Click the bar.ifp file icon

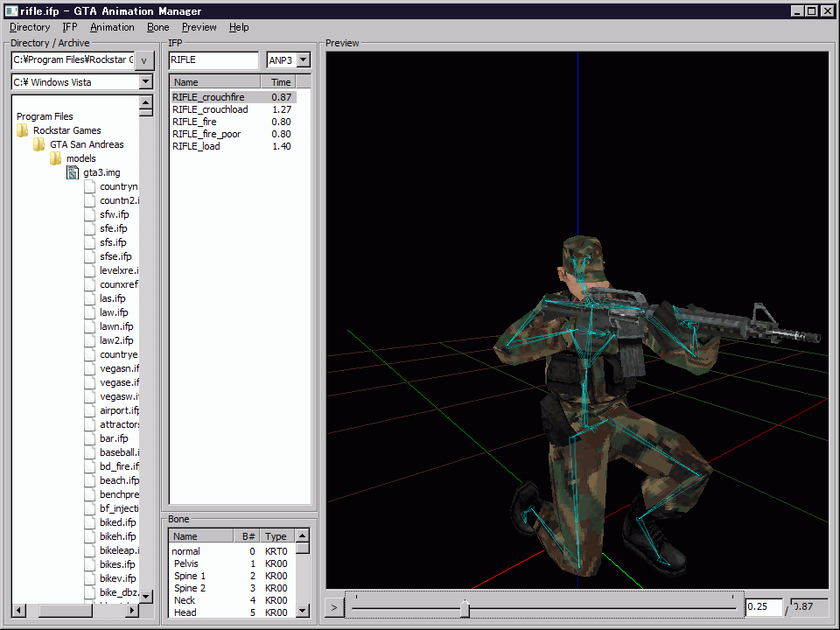tap(90, 438)
